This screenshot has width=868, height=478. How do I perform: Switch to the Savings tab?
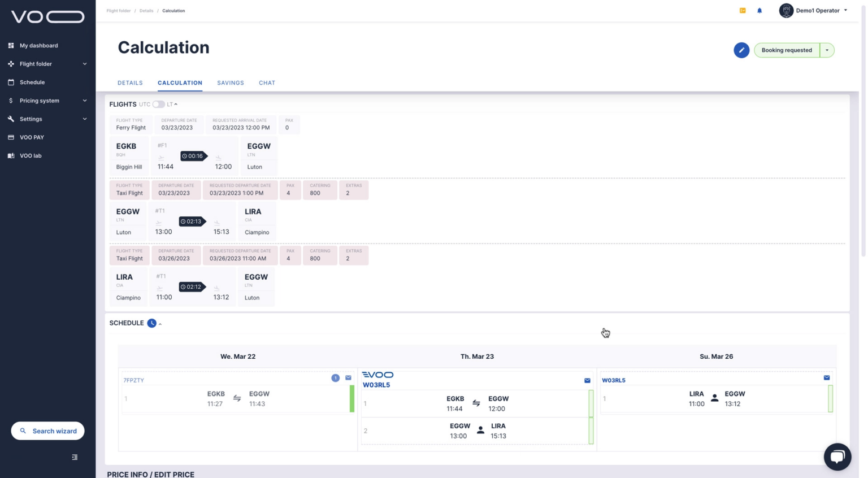(x=230, y=83)
